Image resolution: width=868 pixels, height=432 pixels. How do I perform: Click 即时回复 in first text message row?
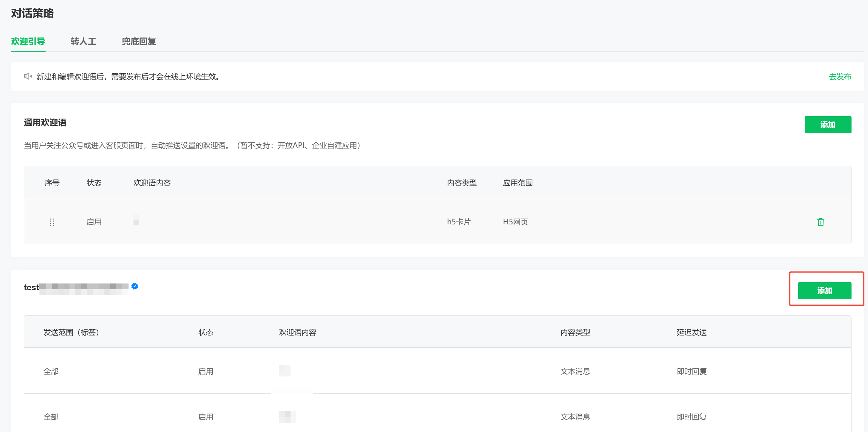pyautogui.click(x=692, y=371)
